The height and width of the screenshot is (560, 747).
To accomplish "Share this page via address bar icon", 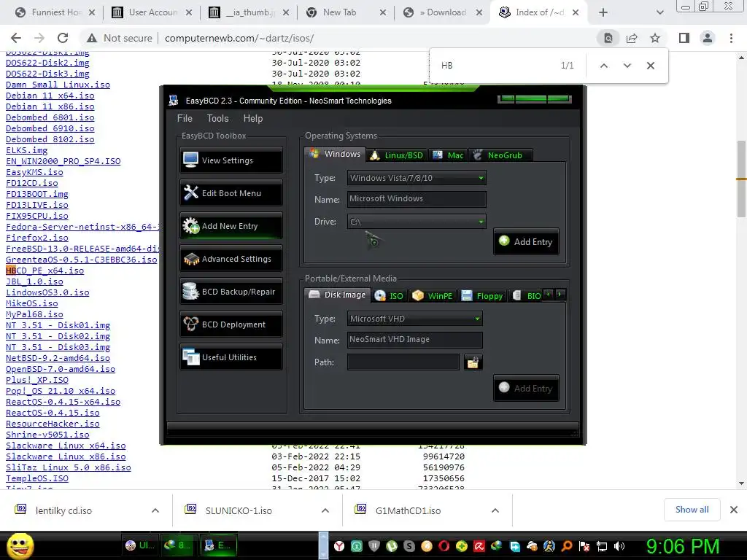I will pyautogui.click(x=632, y=38).
